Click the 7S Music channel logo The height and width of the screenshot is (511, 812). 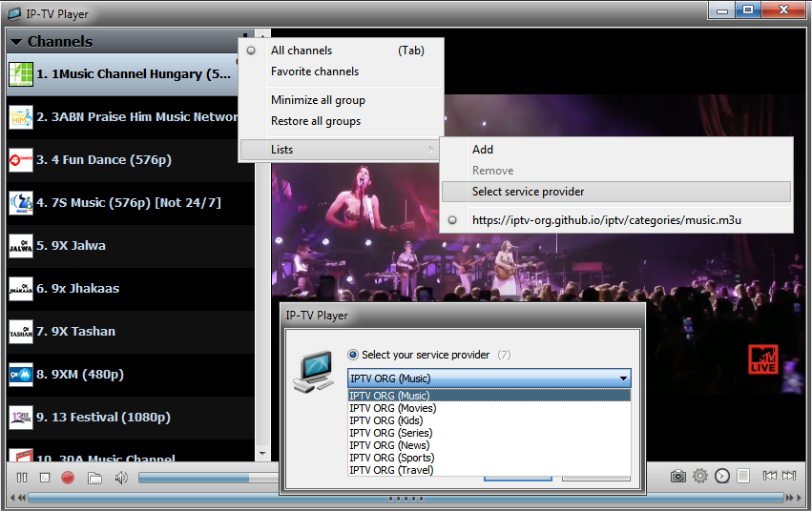[21, 203]
